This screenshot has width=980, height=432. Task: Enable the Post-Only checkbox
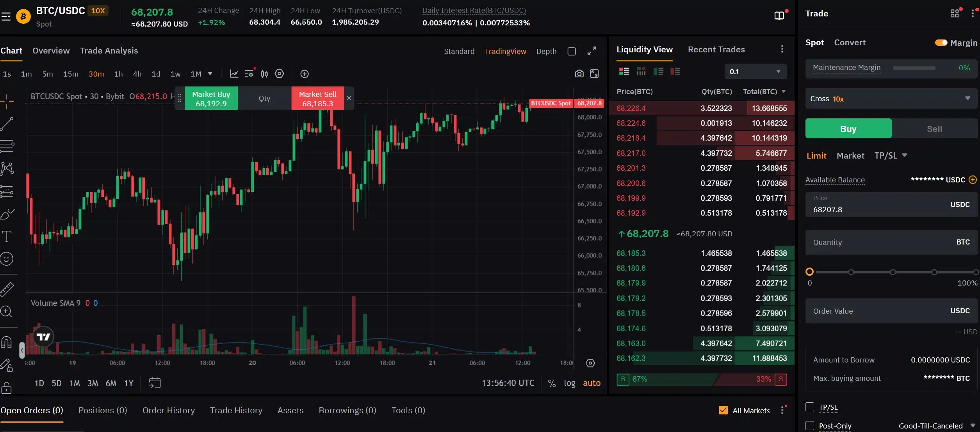pos(810,426)
